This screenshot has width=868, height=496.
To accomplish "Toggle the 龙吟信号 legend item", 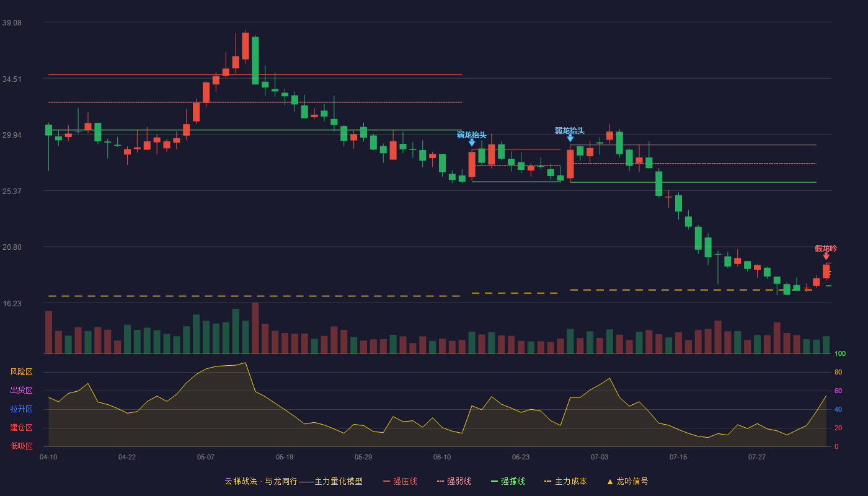I will pos(627,481).
